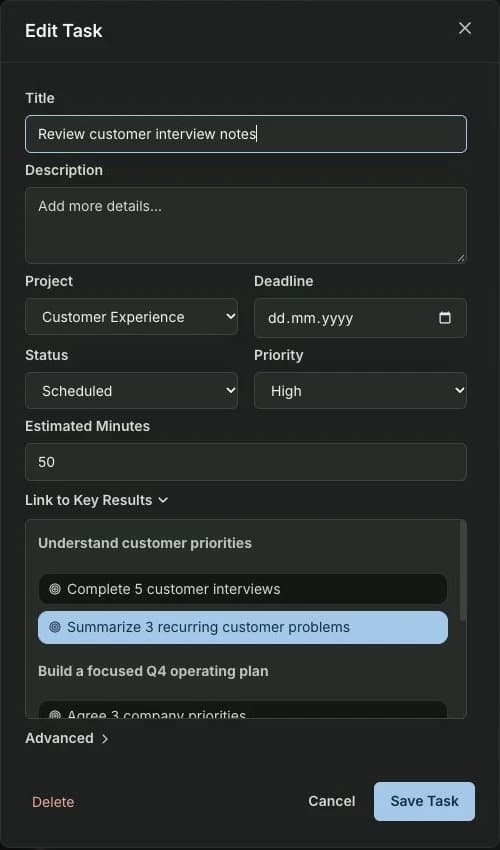Screen dimensions: 500x850
Task: Collapse the Link to Key Results section
Action: 97,500
